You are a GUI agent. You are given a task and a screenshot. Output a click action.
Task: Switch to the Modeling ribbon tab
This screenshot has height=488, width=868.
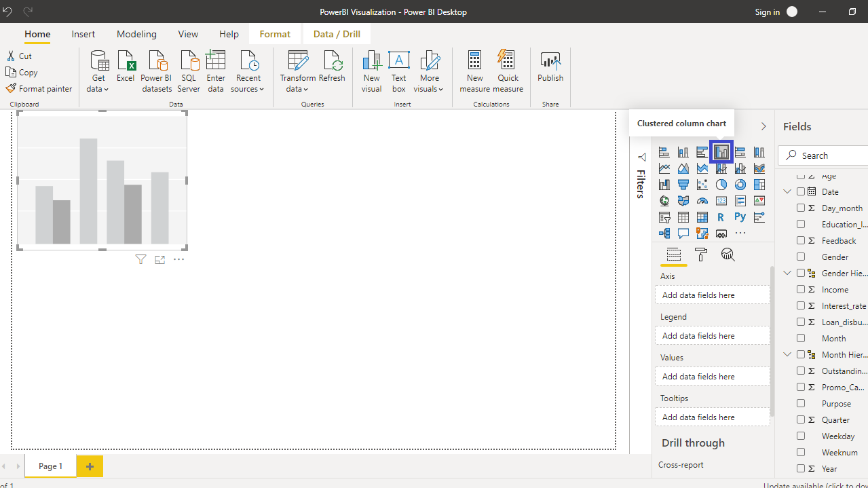click(x=136, y=34)
